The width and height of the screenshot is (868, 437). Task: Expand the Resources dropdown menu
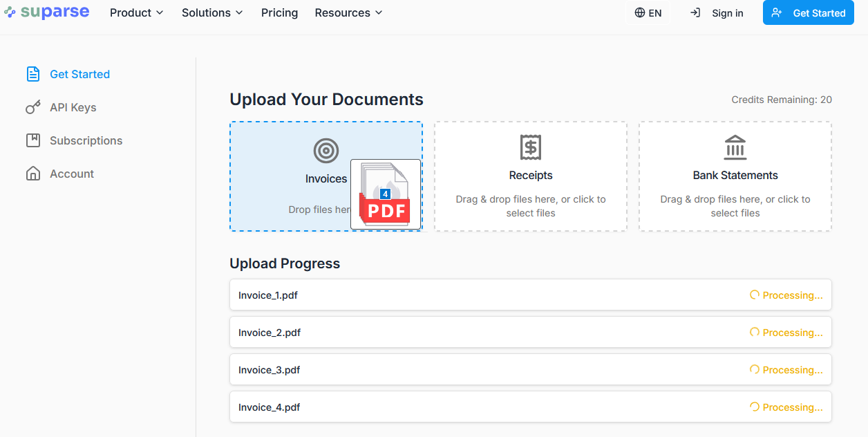(x=348, y=13)
